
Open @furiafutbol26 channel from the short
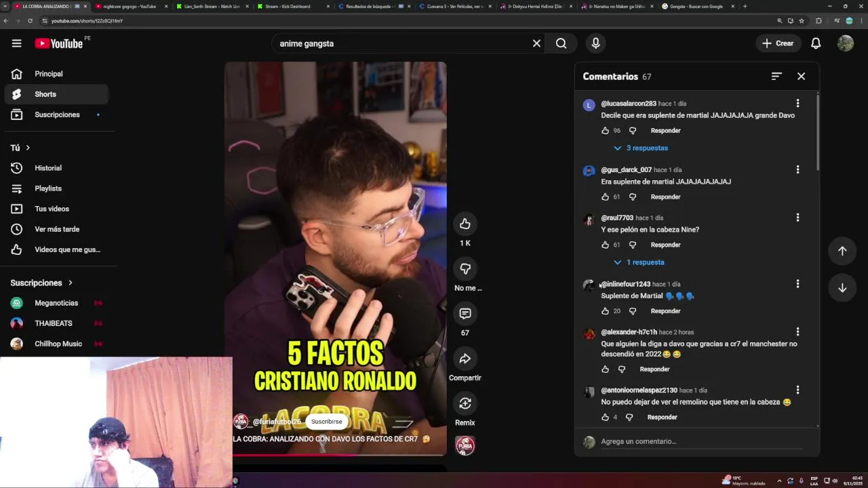[x=277, y=422]
